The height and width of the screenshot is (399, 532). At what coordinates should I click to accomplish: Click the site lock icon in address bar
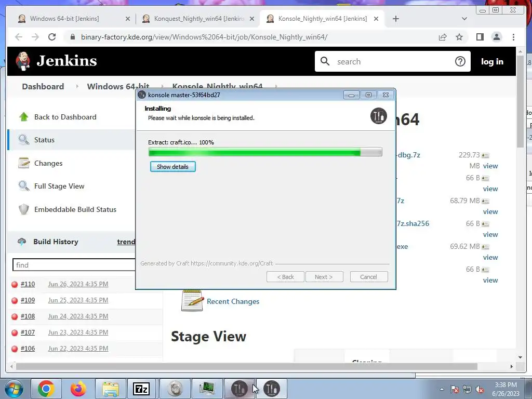click(73, 37)
